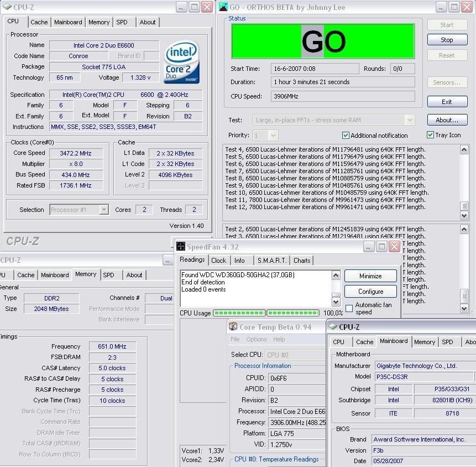The width and height of the screenshot is (476, 467).
Task: Open the SPD tab in bottom-left CPU-Z window
Action: (108, 275)
